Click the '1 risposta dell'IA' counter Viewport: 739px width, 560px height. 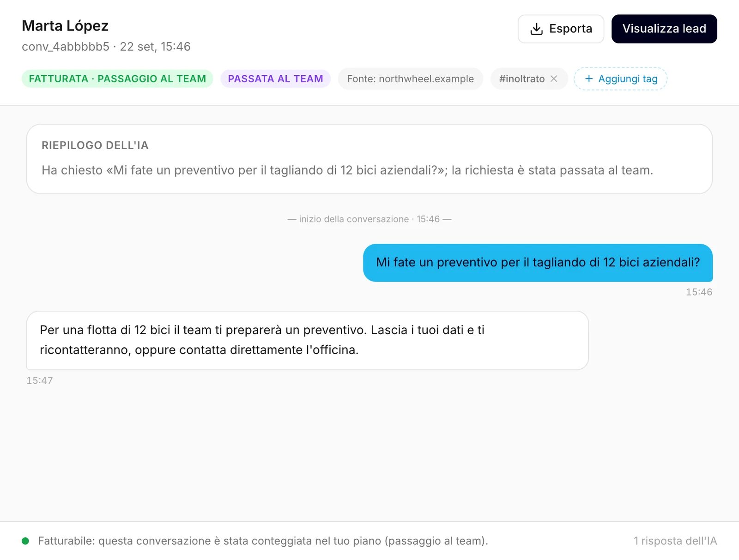pyautogui.click(x=675, y=541)
